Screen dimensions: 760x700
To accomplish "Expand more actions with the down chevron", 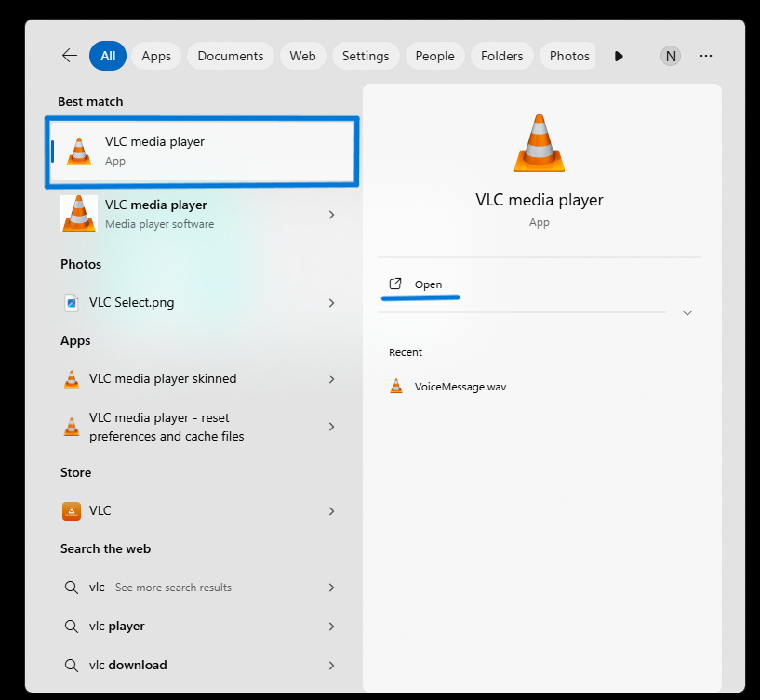I will (687, 313).
